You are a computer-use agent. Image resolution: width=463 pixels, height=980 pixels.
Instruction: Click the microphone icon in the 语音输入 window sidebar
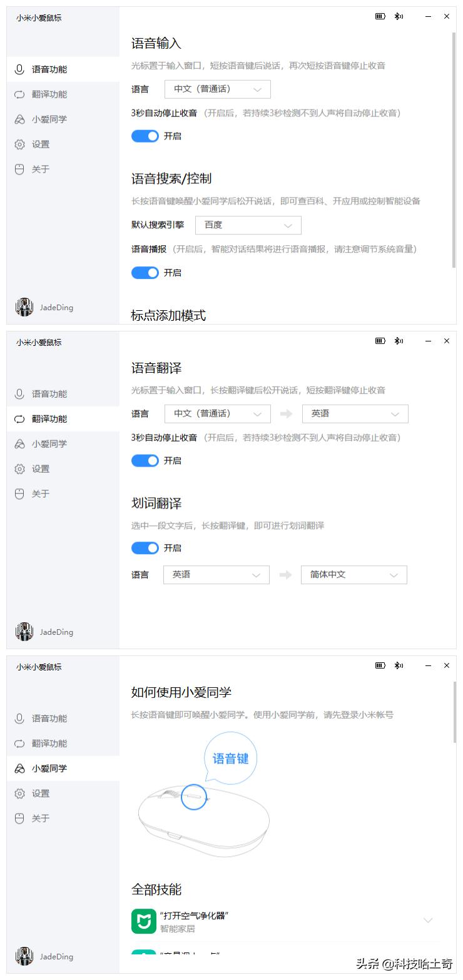[19, 69]
